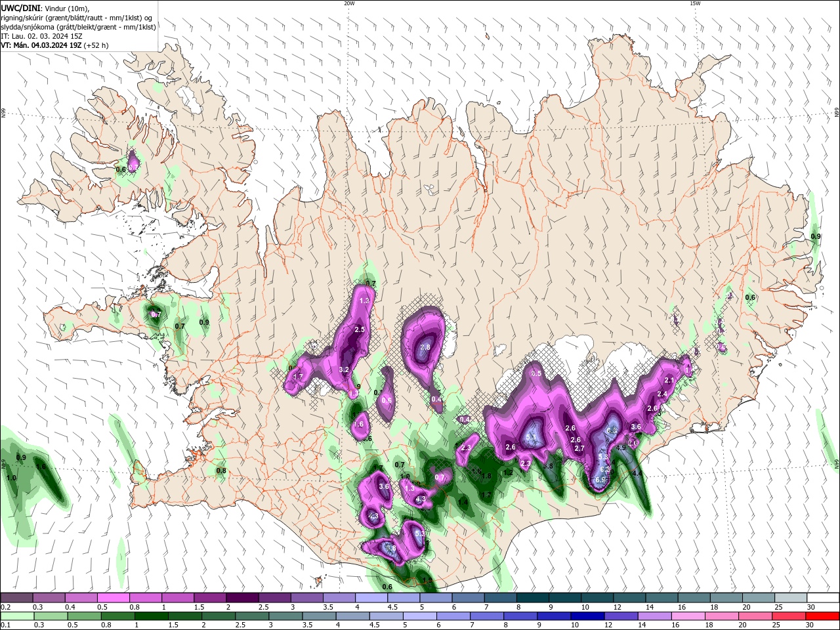Click the '2.8' value in central purple blob
The width and height of the screenshot is (840, 630).
point(425,347)
